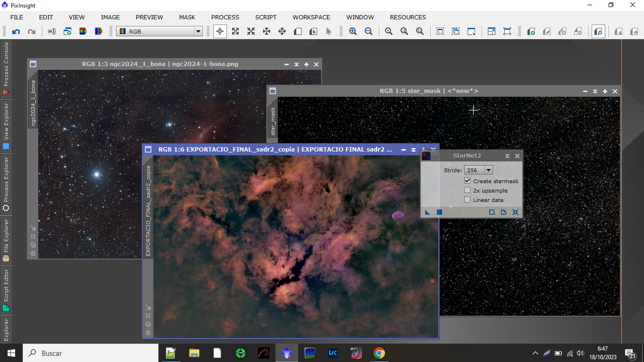Image resolution: width=644 pixels, height=362 pixels.
Task: Open the SCRIPT menu
Action: pyautogui.click(x=266, y=17)
